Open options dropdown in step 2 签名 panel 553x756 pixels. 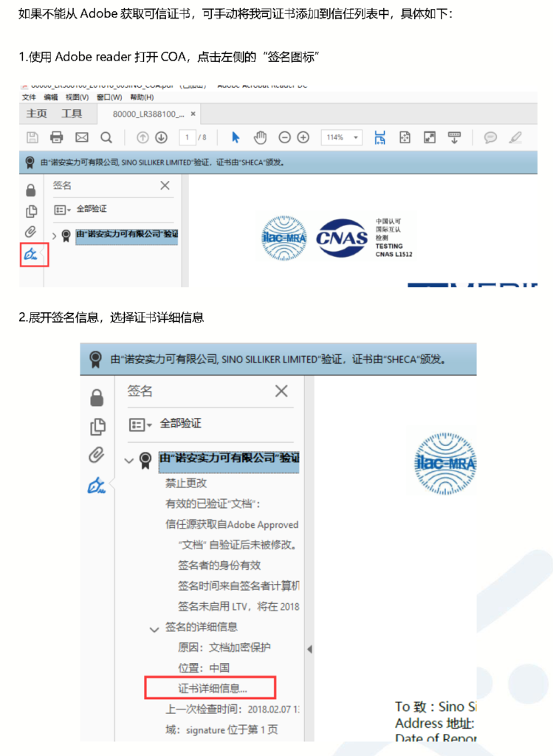coord(140,425)
